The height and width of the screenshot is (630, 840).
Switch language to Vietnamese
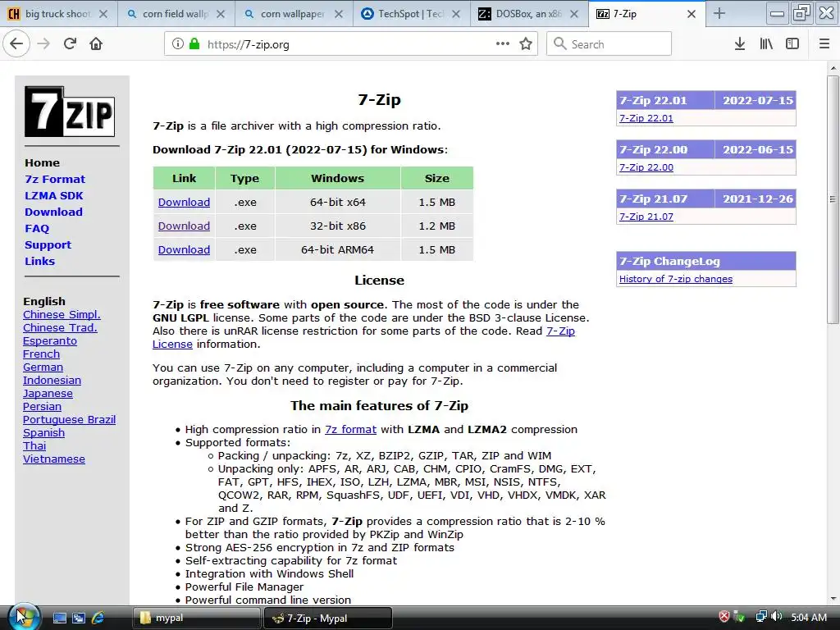54,459
